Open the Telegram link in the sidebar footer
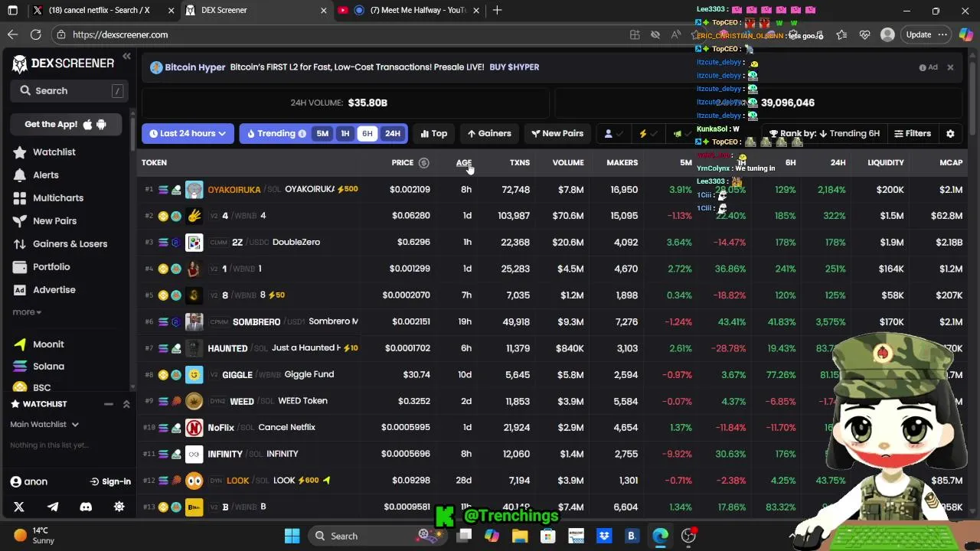This screenshot has height=551, width=980. (x=53, y=507)
